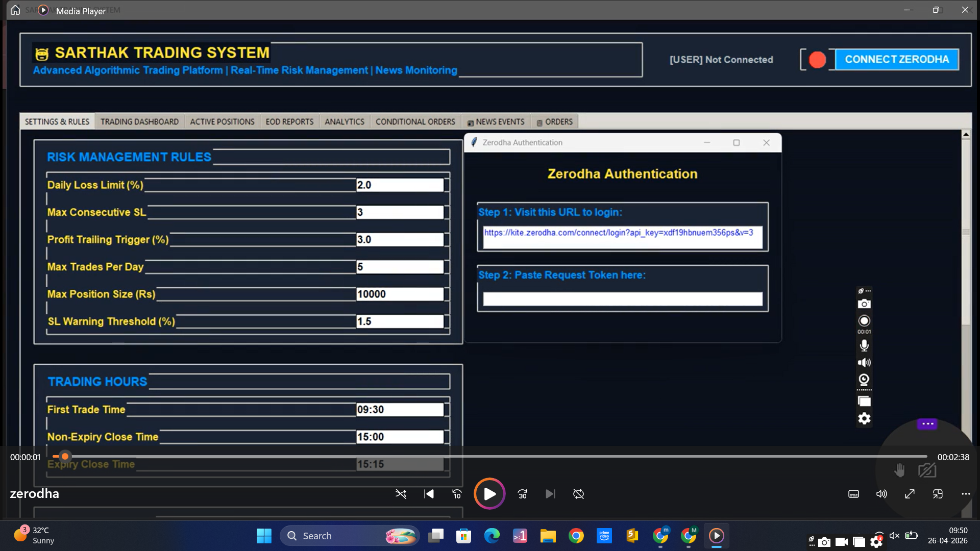Open Media Player volume control
Viewport: 980px width, 551px height.
coord(881,494)
